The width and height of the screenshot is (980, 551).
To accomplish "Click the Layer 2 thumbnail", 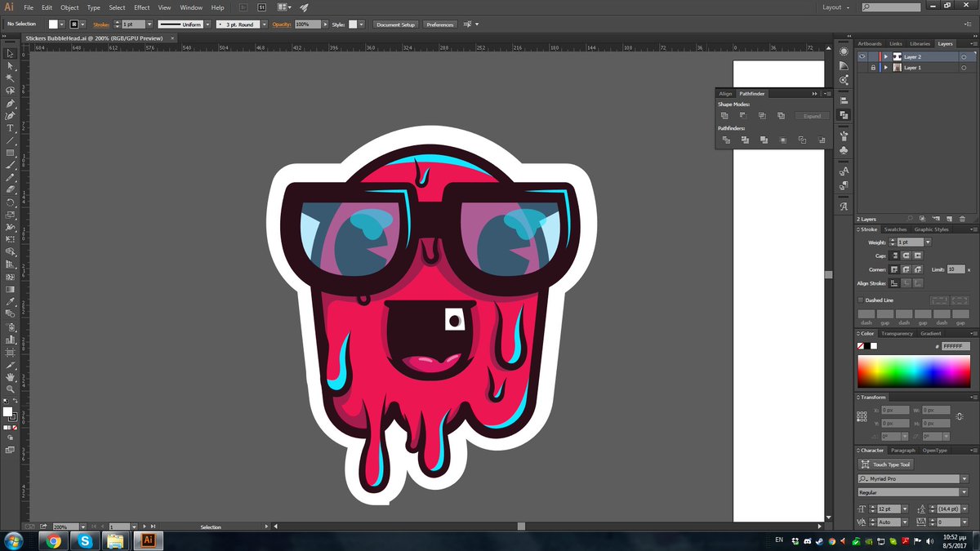I will click(x=897, y=56).
